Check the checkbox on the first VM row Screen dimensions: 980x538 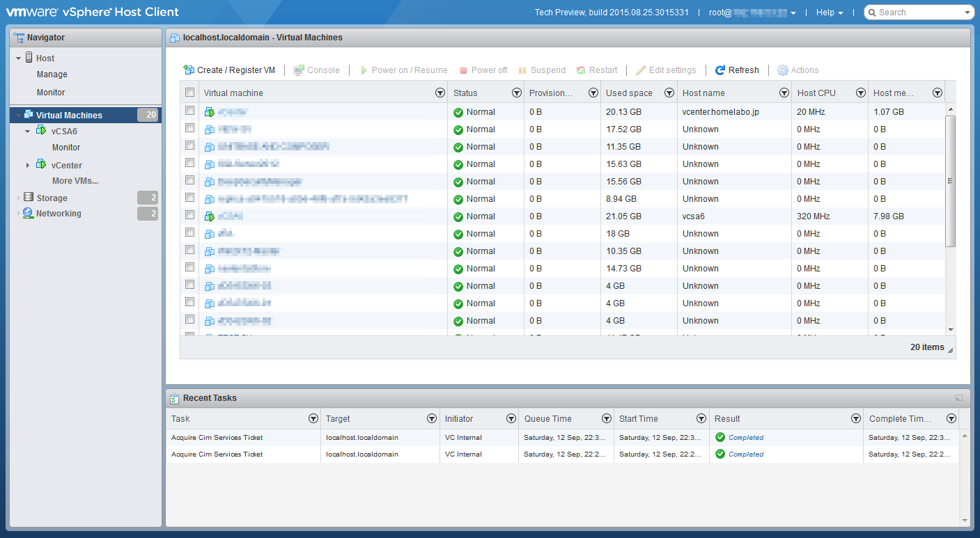[189, 111]
